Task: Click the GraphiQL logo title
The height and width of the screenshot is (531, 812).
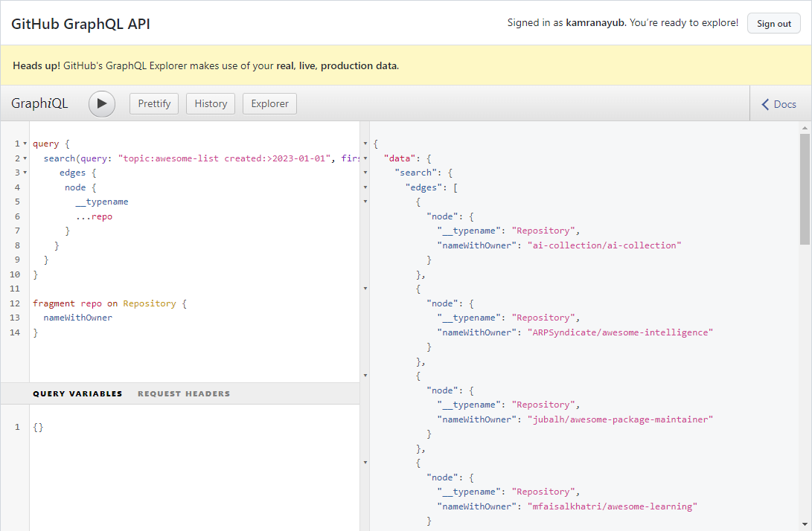Action: pyautogui.click(x=39, y=103)
